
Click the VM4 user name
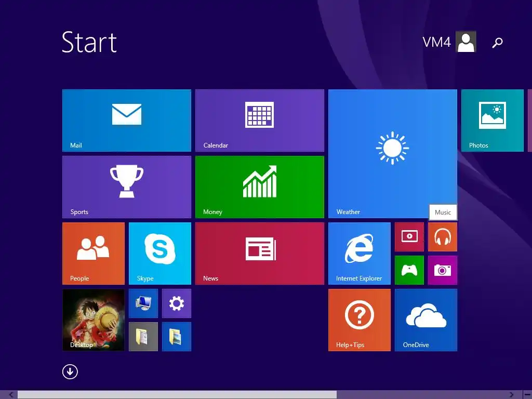tap(436, 42)
